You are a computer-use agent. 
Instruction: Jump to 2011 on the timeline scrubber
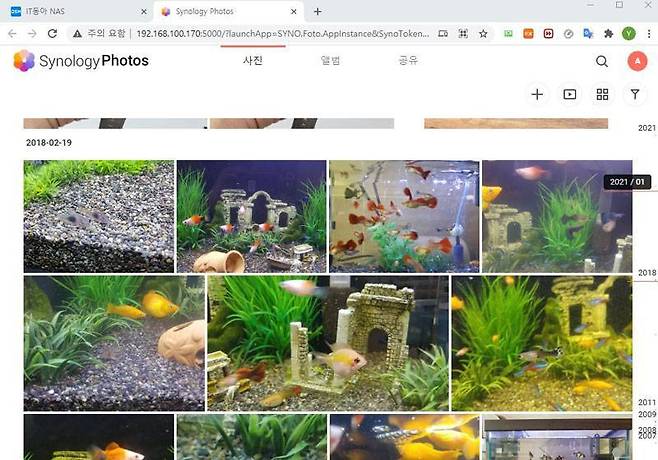647,402
